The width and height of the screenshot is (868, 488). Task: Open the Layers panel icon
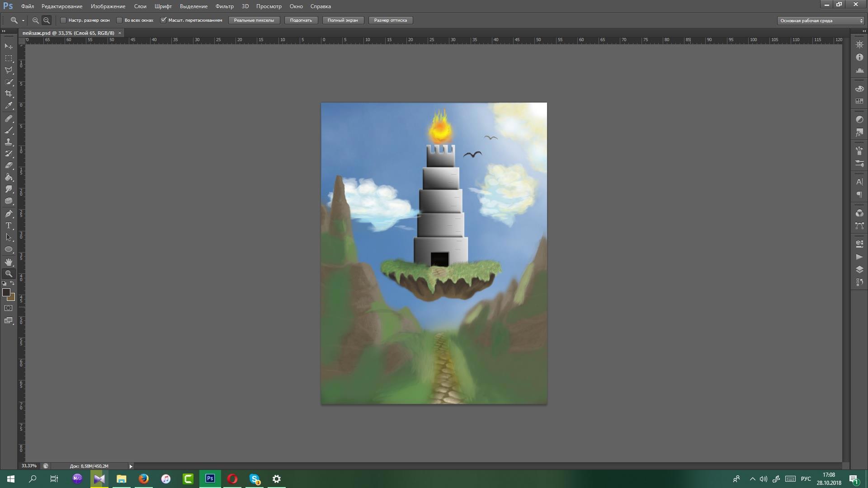pos(859,269)
